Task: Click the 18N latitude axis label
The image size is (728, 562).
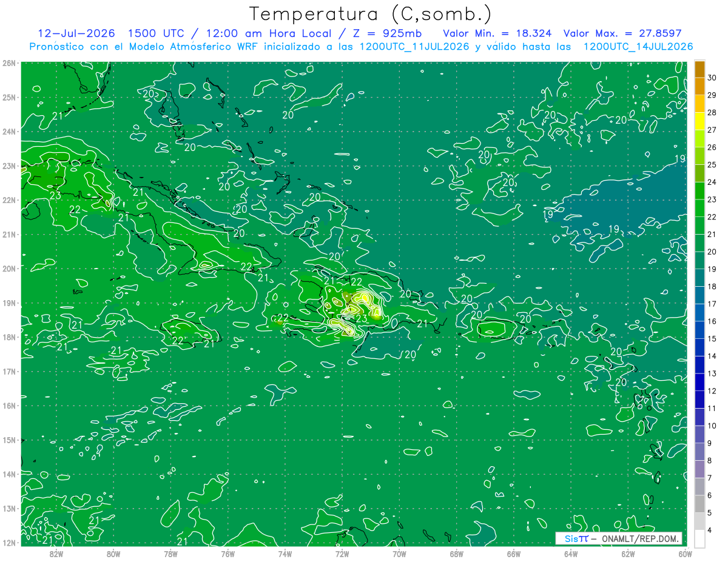Action: tap(8, 337)
